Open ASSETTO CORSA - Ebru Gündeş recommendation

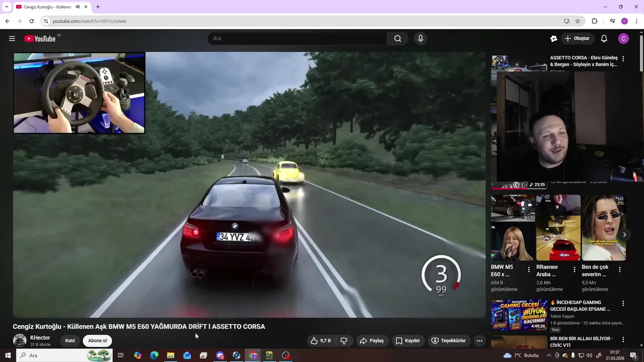click(584, 61)
